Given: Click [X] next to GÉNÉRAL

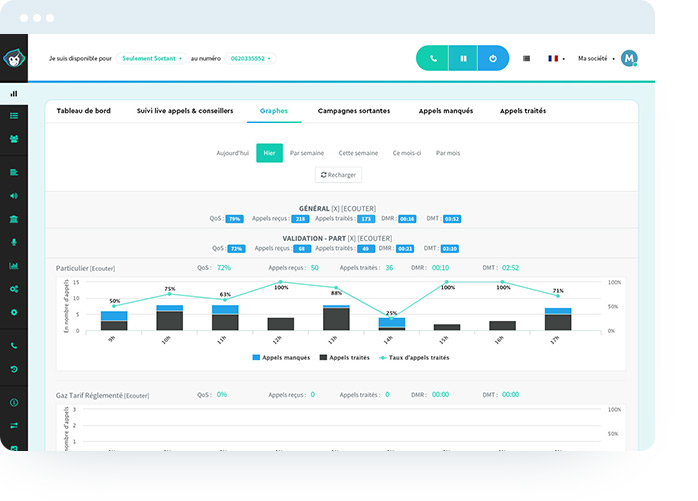Looking at the screenshot, I should pos(335,208).
